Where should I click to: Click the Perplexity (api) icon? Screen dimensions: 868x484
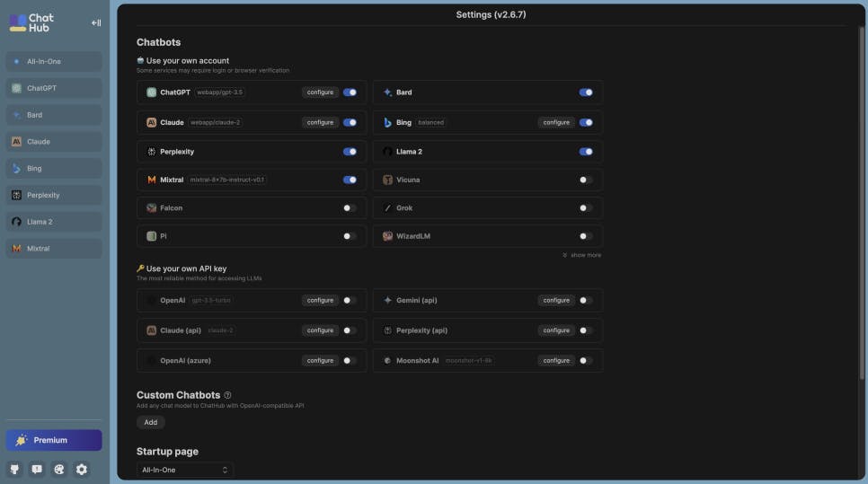(x=387, y=330)
